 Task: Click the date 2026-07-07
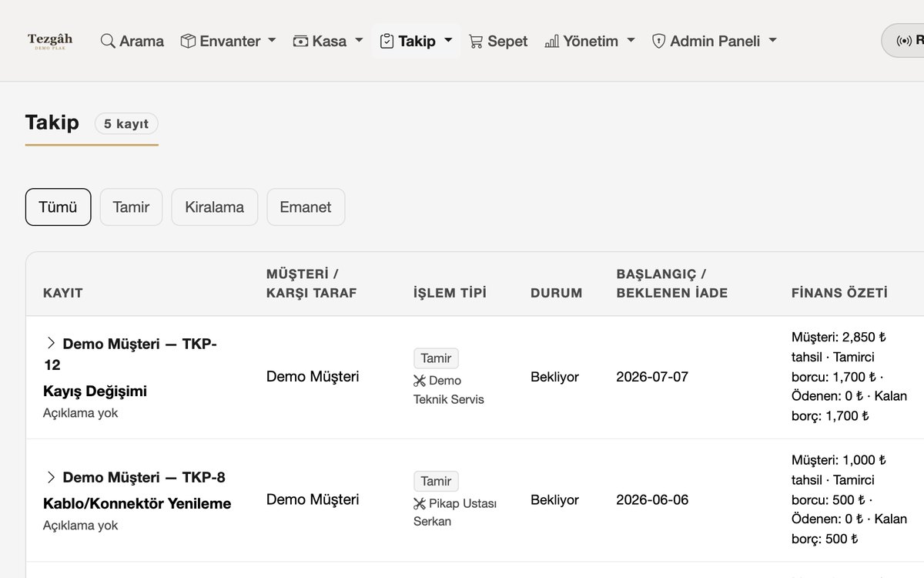point(652,377)
